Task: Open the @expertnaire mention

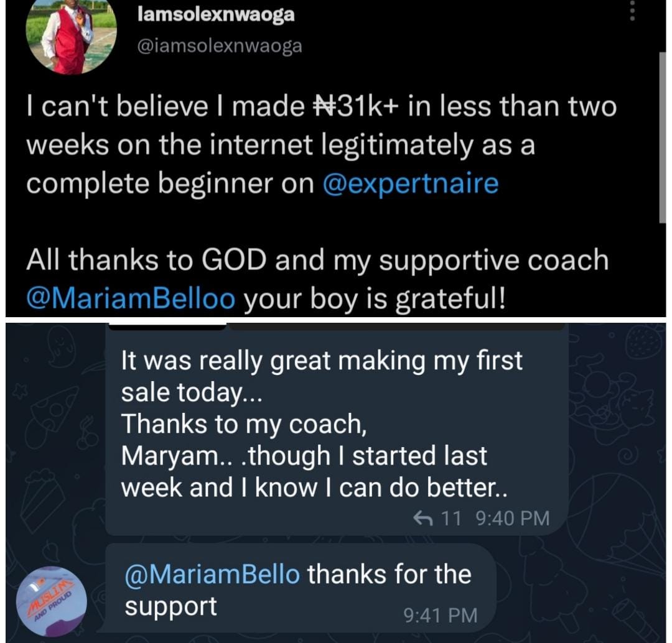Action: point(411,184)
